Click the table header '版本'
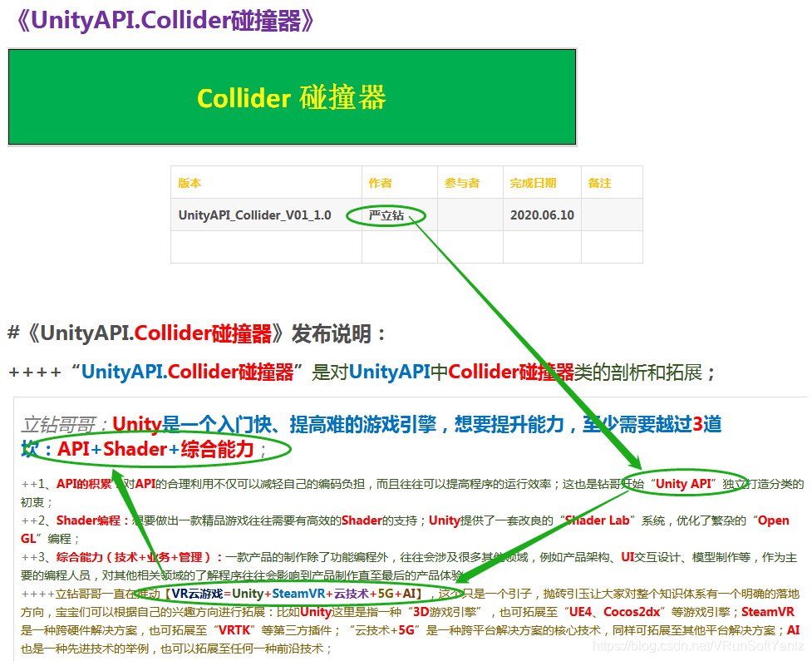Screen dimensions: 812x661 (x=189, y=183)
